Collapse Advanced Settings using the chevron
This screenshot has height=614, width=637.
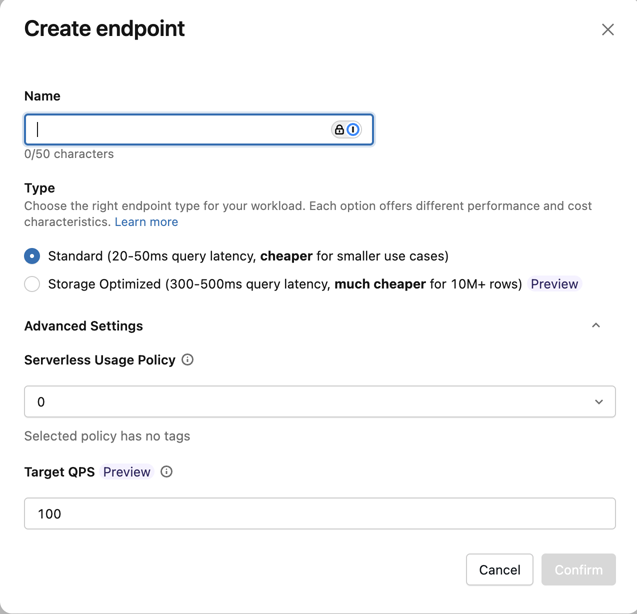596,325
